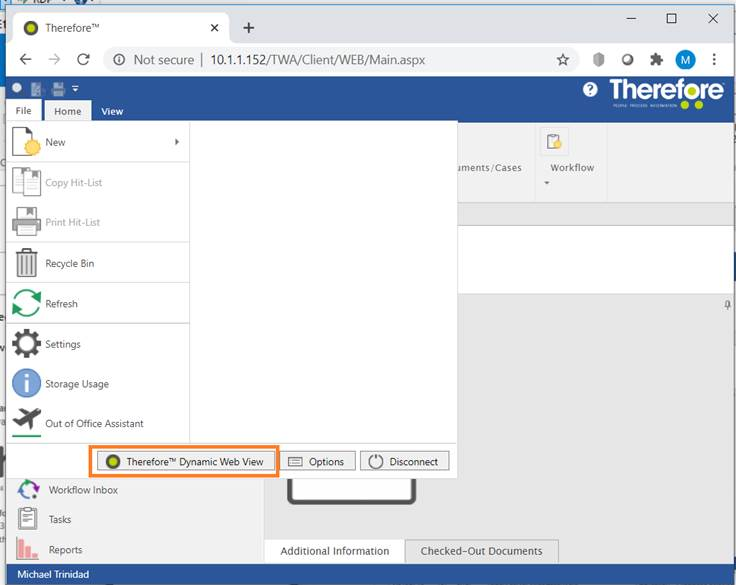Click the Storage Usage info icon

point(27,384)
